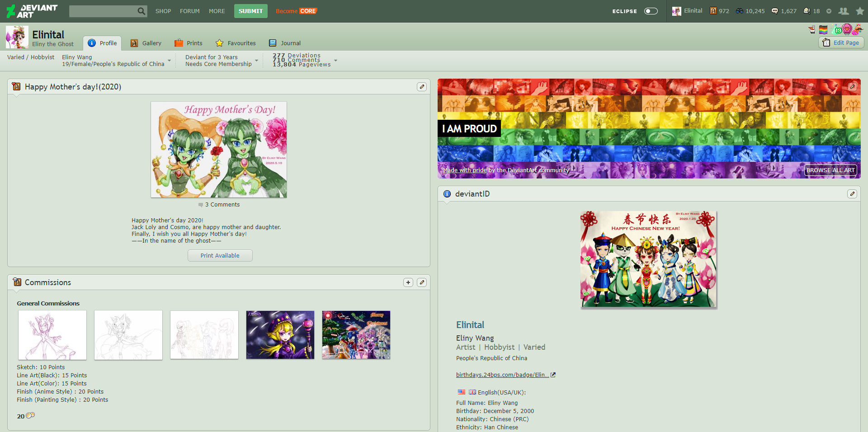View the 1,627 feedback messages
The width and height of the screenshot is (868, 432).
784,11
